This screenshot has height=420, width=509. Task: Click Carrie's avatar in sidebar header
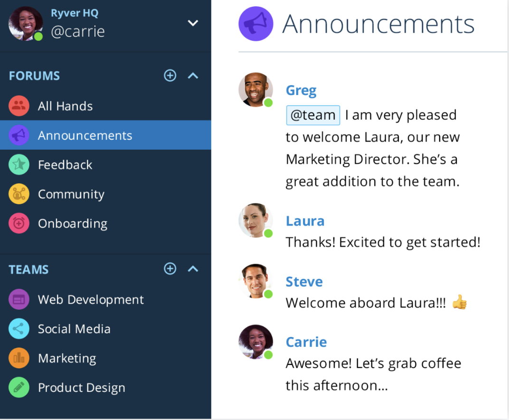(26, 23)
